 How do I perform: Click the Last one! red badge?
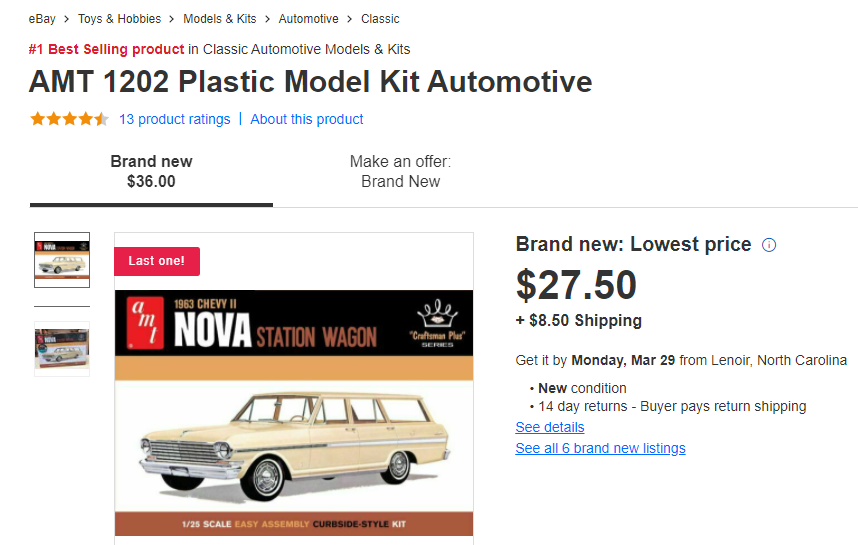tap(156, 261)
